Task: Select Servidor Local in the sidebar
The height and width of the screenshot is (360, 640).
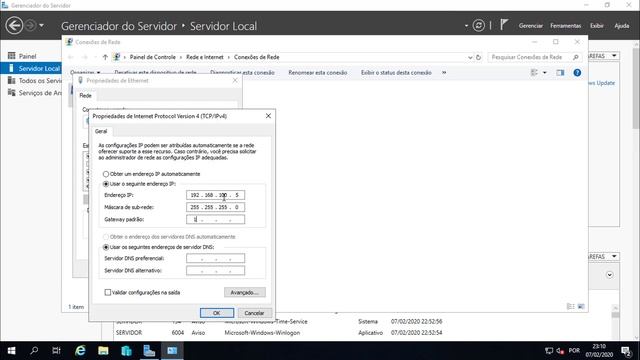Action: [31, 68]
